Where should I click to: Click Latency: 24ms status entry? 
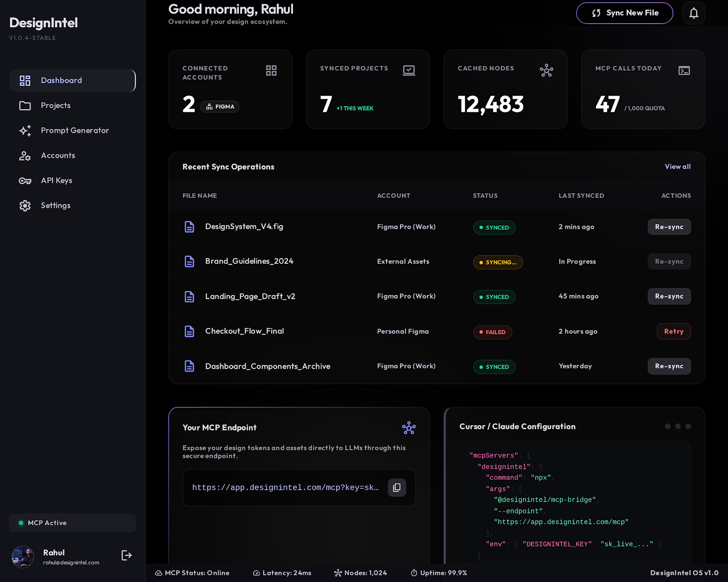coord(282,573)
